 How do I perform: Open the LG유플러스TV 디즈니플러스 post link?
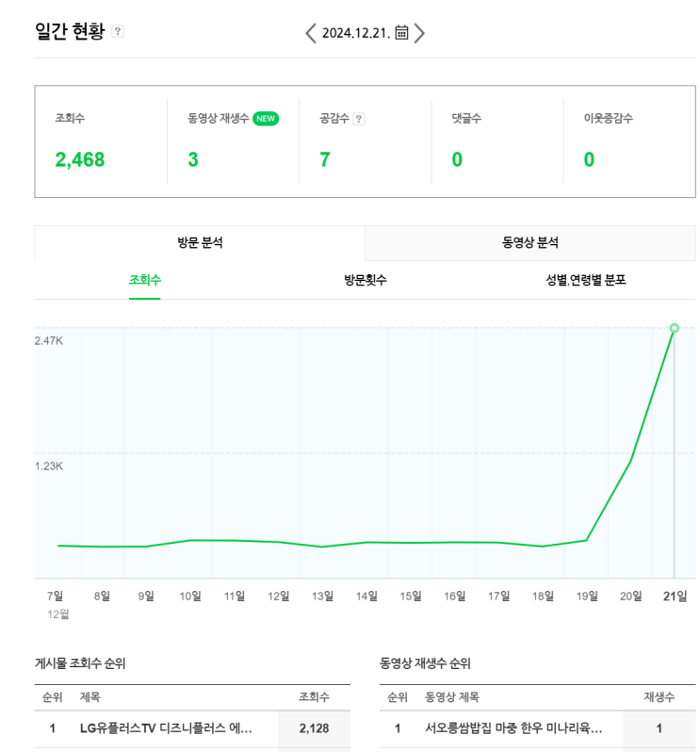[166, 728]
